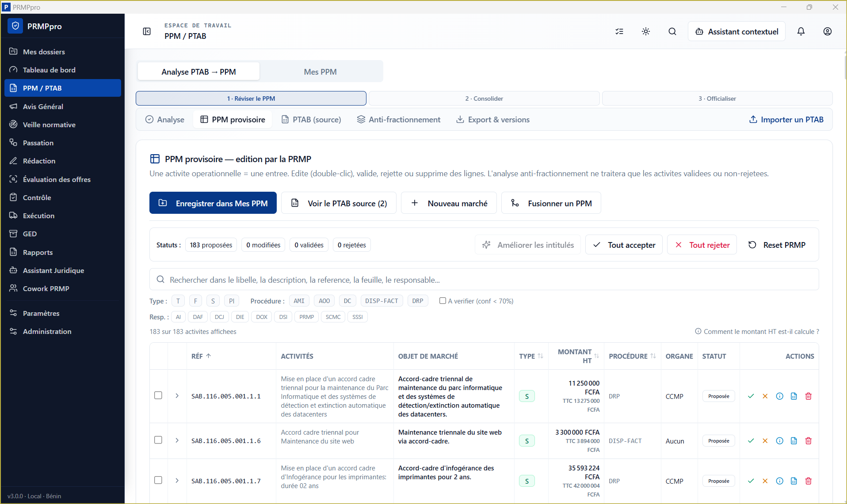Screen dimensions: 847x504
Task: Click Reset PRMP button
Action: tap(777, 245)
